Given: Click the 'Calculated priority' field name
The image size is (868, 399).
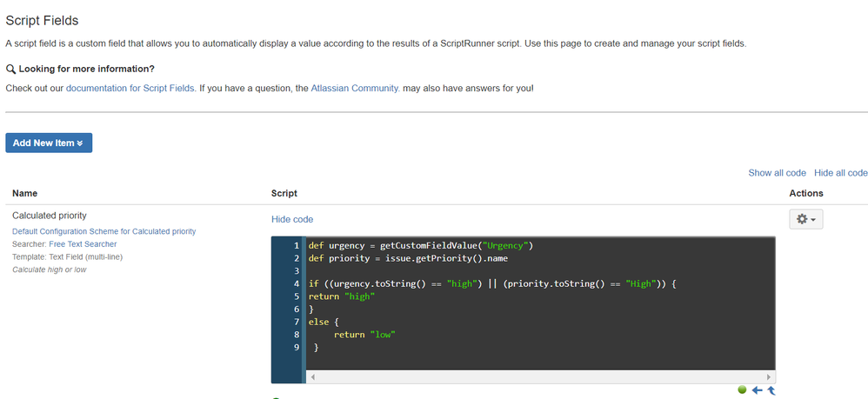Looking at the screenshot, I should pos(50,216).
